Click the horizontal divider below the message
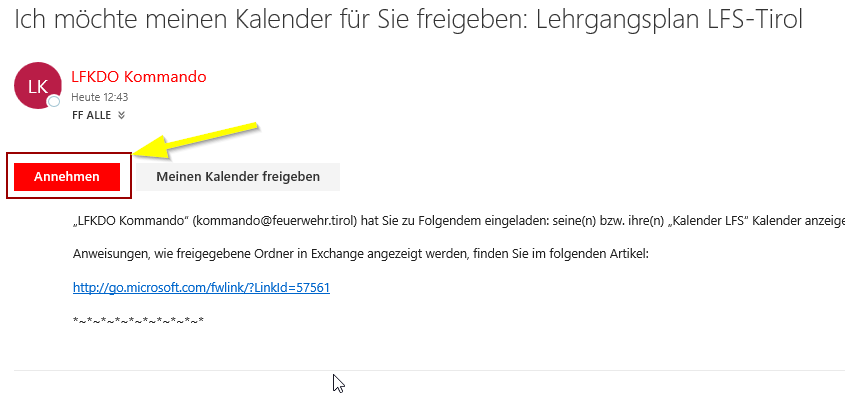845x401 pixels. (x=430, y=370)
